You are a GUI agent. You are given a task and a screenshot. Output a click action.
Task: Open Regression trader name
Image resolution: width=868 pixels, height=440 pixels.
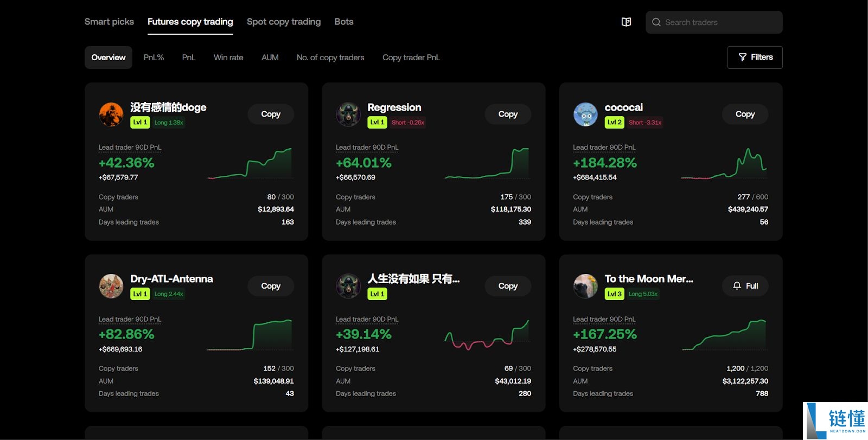[x=394, y=107]
